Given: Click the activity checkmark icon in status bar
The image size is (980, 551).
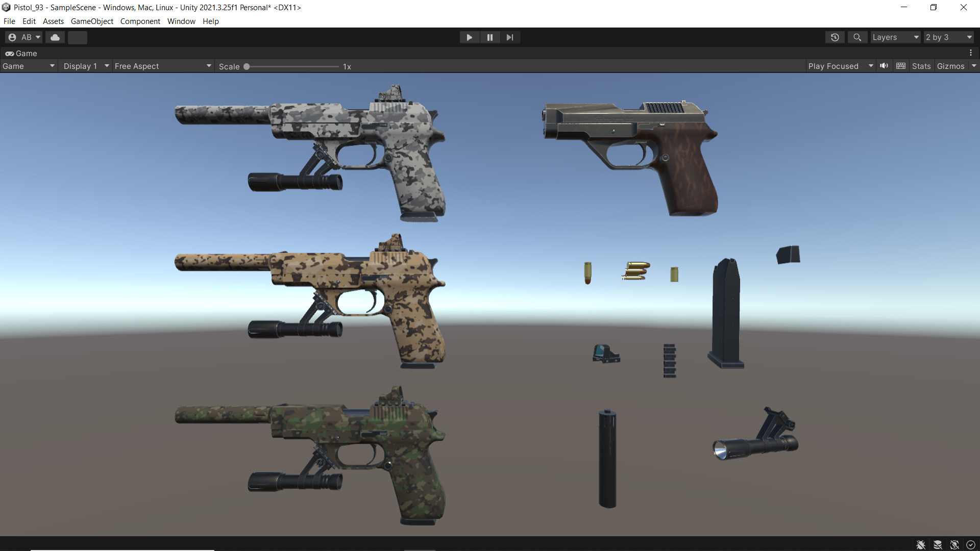Looking at the screenshot, I should (x=971, y=545).
